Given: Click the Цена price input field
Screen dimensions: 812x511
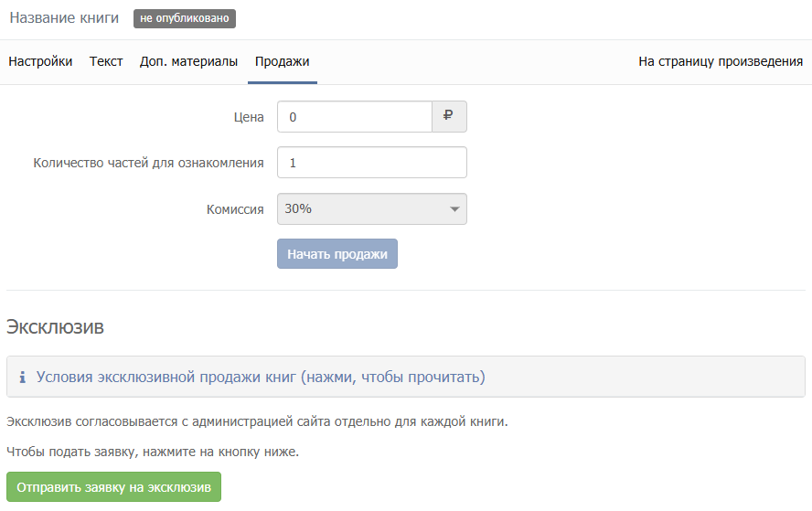Looking at the screenshot, I should (x=355, y=117).
